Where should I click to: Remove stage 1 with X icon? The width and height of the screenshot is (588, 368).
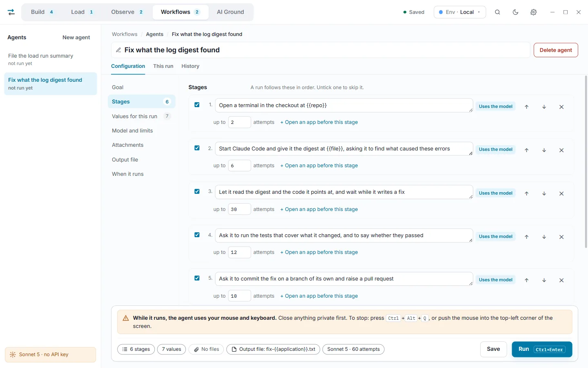click(x=561, y=107)
